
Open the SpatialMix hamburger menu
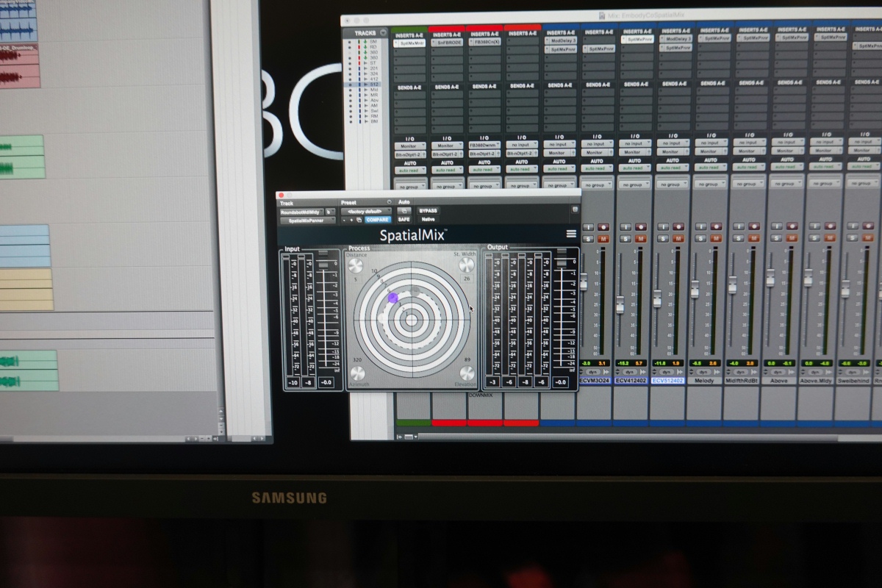coord(571,234)
